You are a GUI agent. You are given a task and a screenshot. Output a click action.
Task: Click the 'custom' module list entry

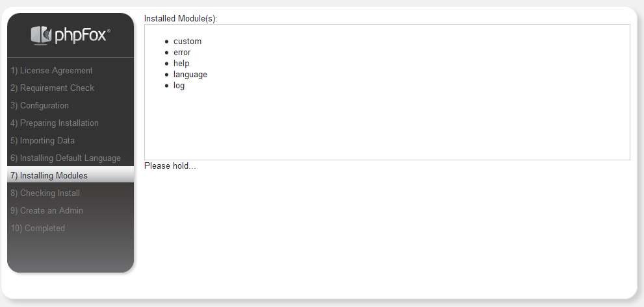click(x=187, y=42)
